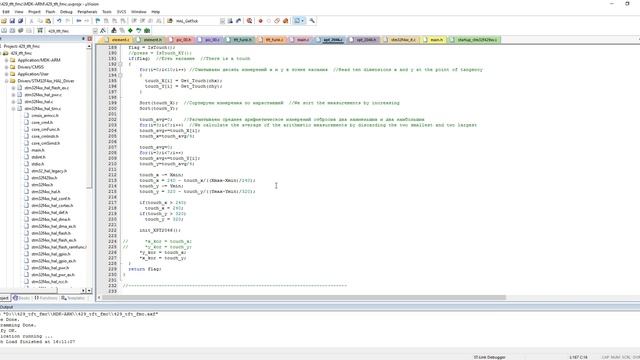This screenshot has width=640, height=360.
Task: Open Help menu
Action: pyautogui.click(x=156, y=12)
